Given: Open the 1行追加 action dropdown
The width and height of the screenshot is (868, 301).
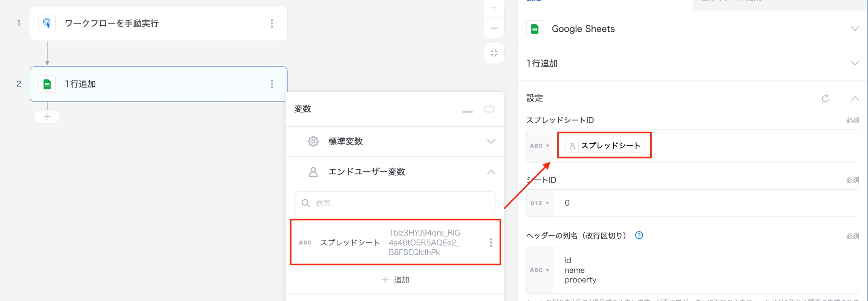Looking at the screenshot, I should click(x=854, y=63).
